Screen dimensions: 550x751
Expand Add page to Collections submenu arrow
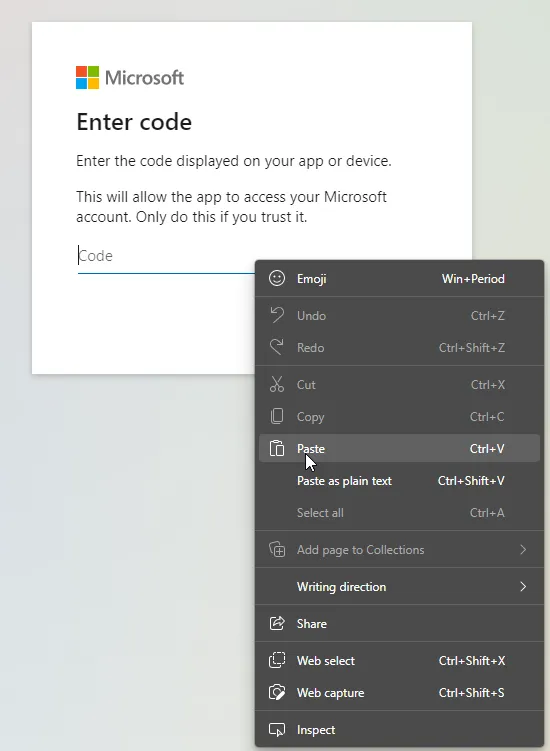click(x=523, y=549)
